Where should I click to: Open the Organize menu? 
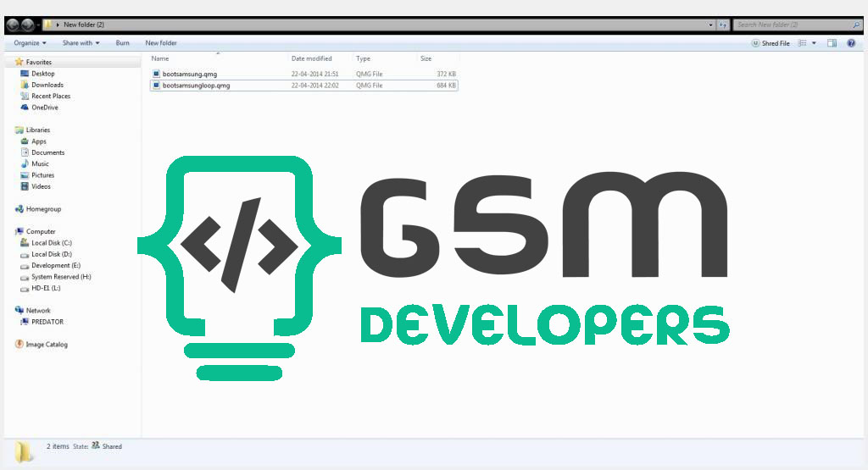click(30, 42)
